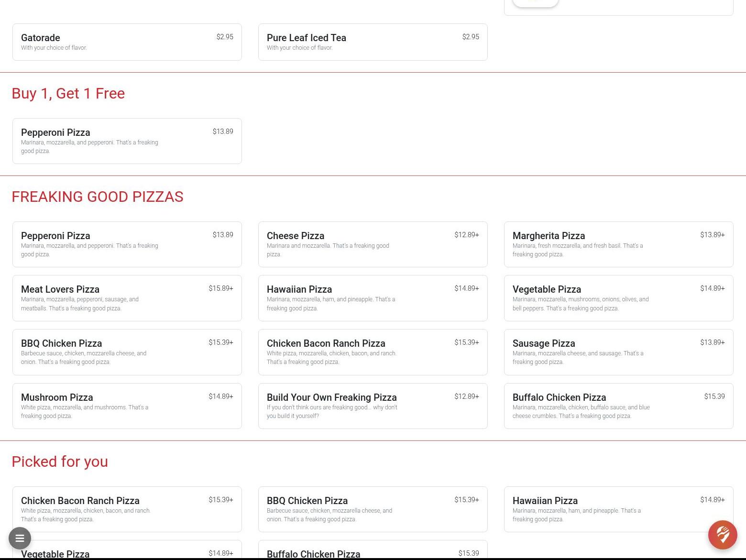
Task: Select the Mushroom Pizza card
Action: (x=127, y=406)
